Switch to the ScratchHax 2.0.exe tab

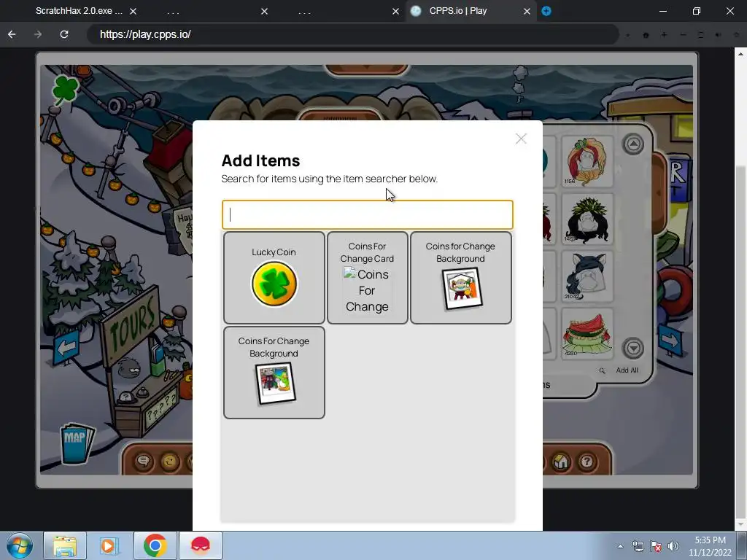79,11
